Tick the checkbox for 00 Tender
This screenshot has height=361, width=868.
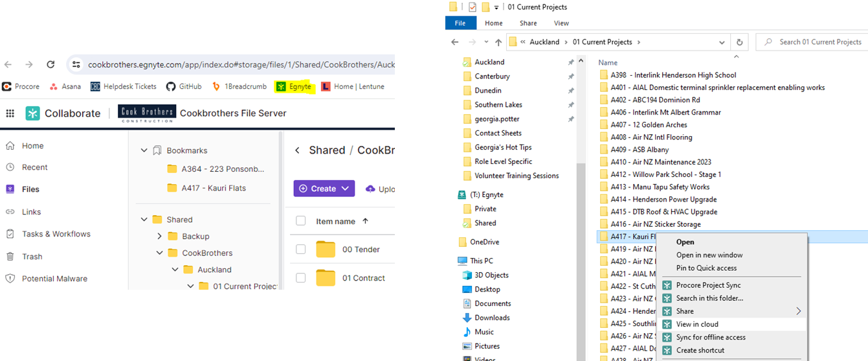pyautogui.click(x=300, y=249)
